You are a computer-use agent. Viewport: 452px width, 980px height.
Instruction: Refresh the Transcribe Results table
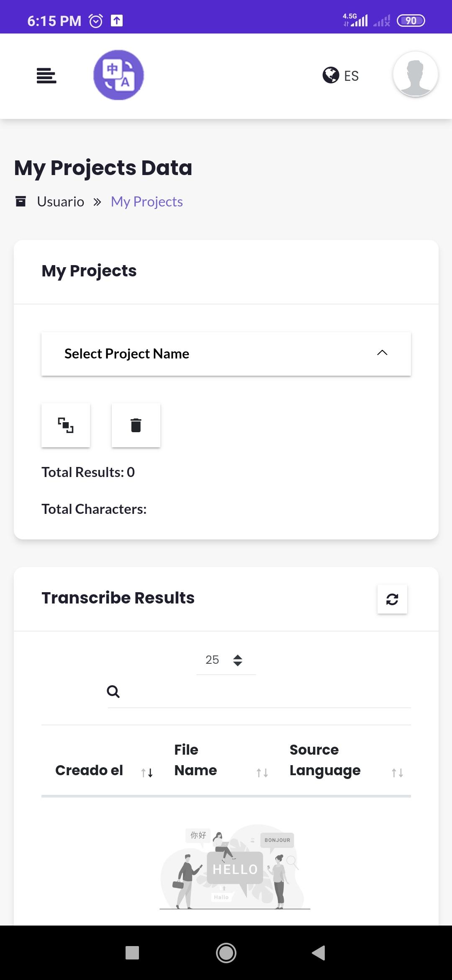(x=392, y=599)
